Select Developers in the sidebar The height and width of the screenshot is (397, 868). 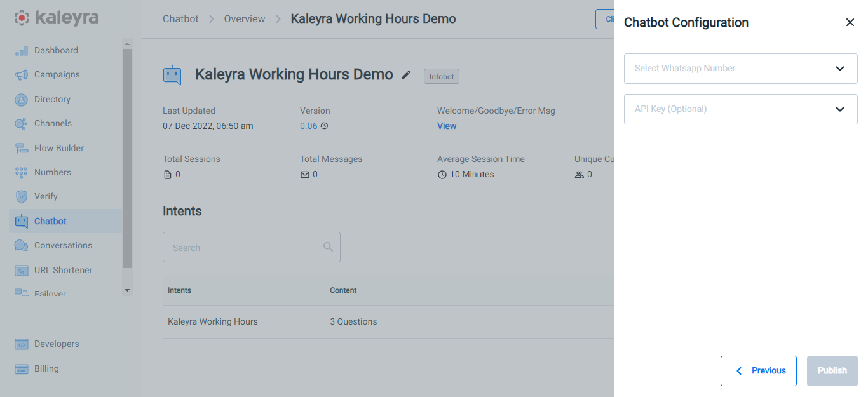57,344
